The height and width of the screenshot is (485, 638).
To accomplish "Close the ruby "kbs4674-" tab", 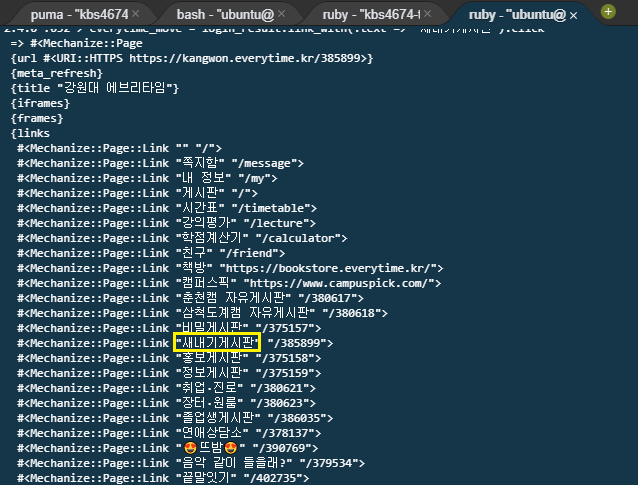I will coord(427,14).
